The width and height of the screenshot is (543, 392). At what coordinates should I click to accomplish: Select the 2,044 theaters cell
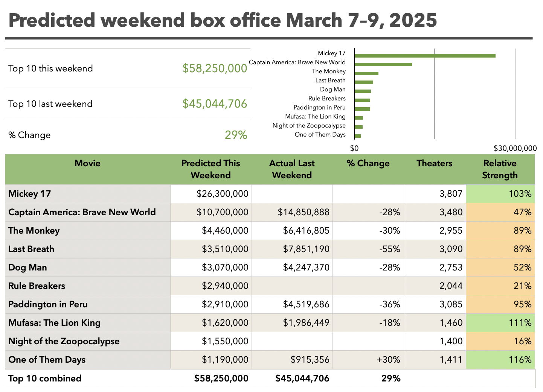point(435,286)
